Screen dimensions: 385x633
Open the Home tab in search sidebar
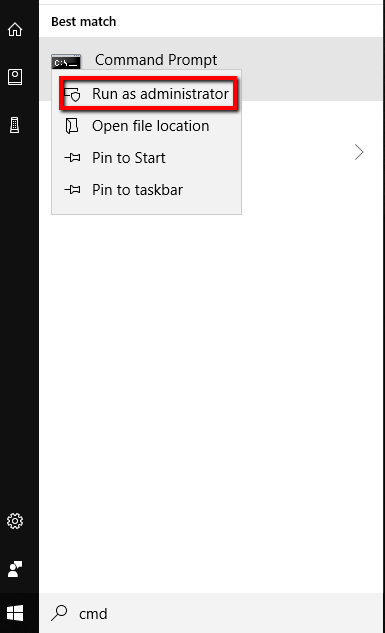coord(15,29)
